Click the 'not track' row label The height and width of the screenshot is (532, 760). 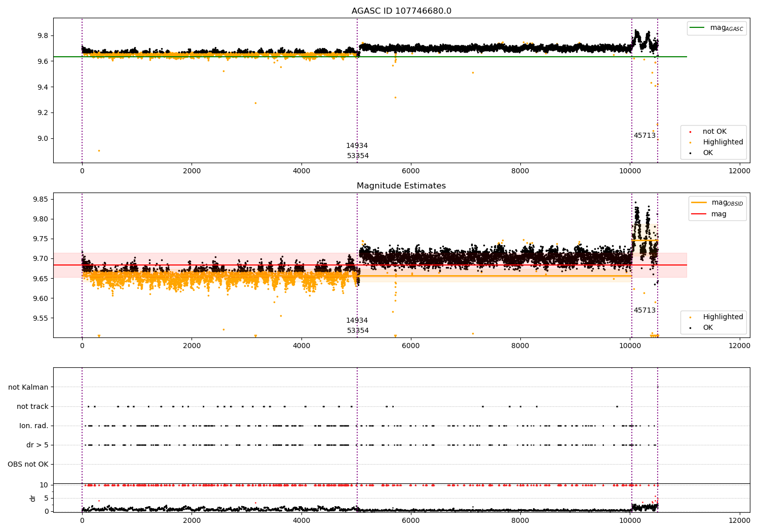pyautogui.click(x=32, y=406)
